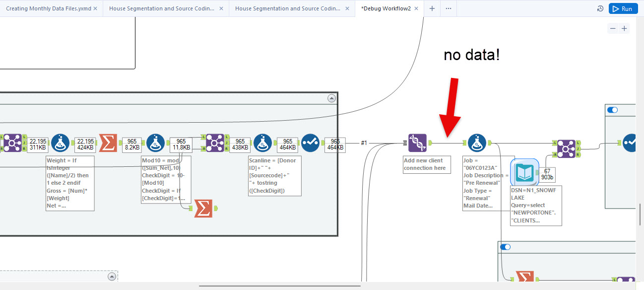Toggle the bottom-right tool container on/off switch
644x290 pixels.
point(505,247)
